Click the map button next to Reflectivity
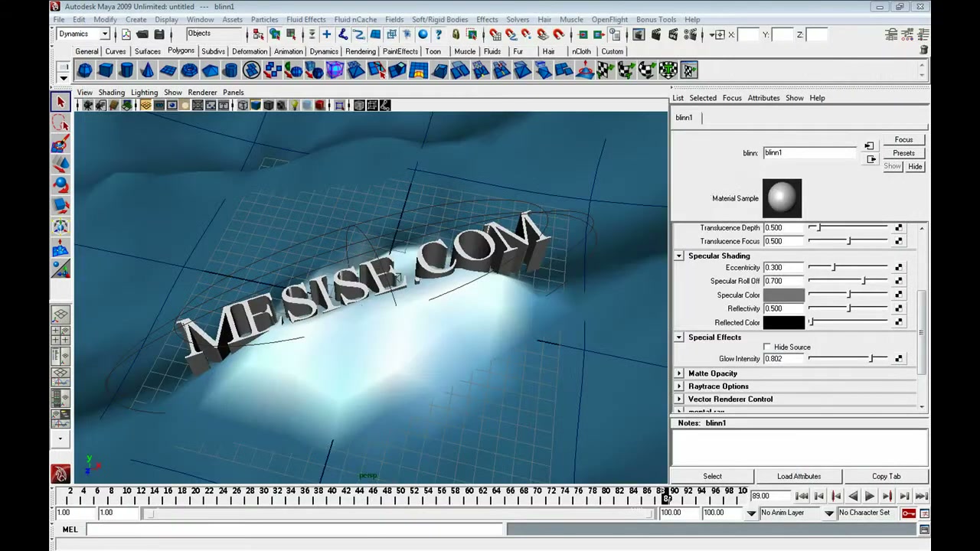 [899, 308]
